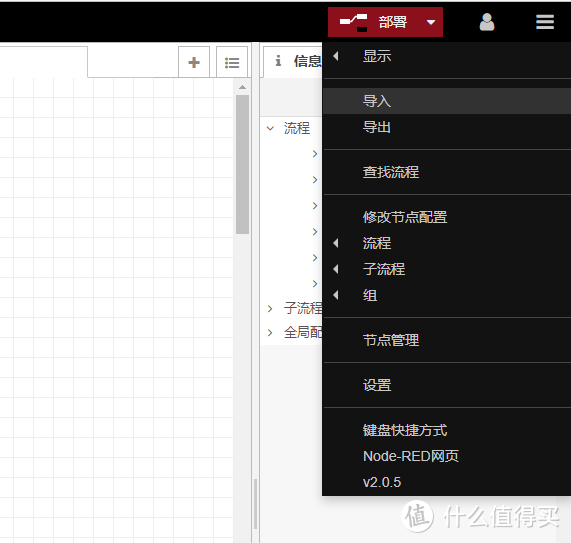Screen dimensions: 571x543
Task: Collapse the 流程 tree in info sidebar
Action: pos(270,128)
